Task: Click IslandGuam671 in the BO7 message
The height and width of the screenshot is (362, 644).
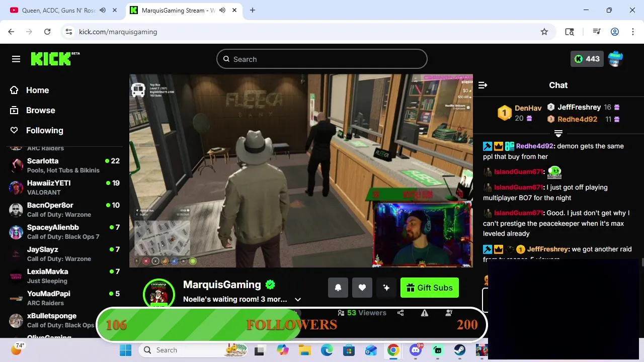Action: tap(518, 187)
